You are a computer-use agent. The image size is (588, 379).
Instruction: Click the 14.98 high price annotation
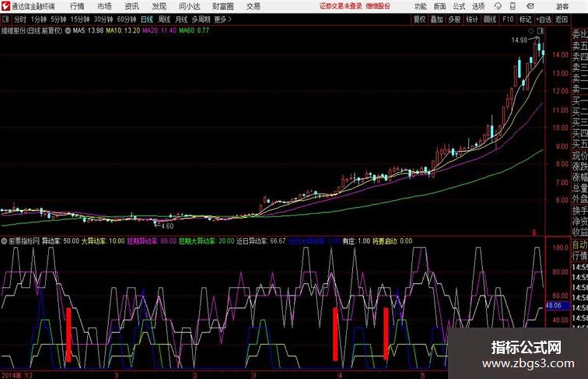click(x=519, y=40)
